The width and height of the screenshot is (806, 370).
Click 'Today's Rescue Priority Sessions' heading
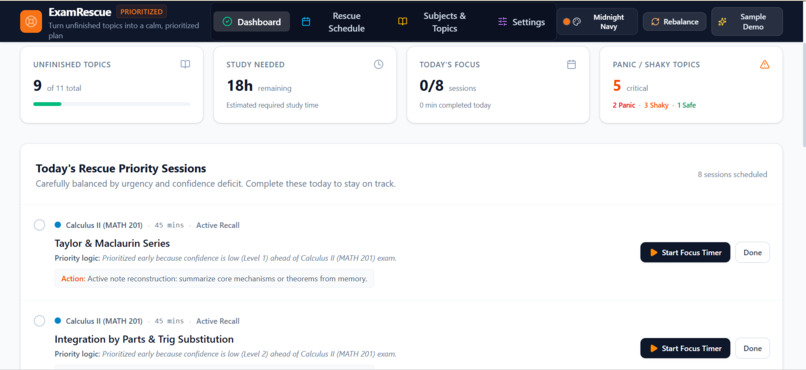click(x=121, y=169)
